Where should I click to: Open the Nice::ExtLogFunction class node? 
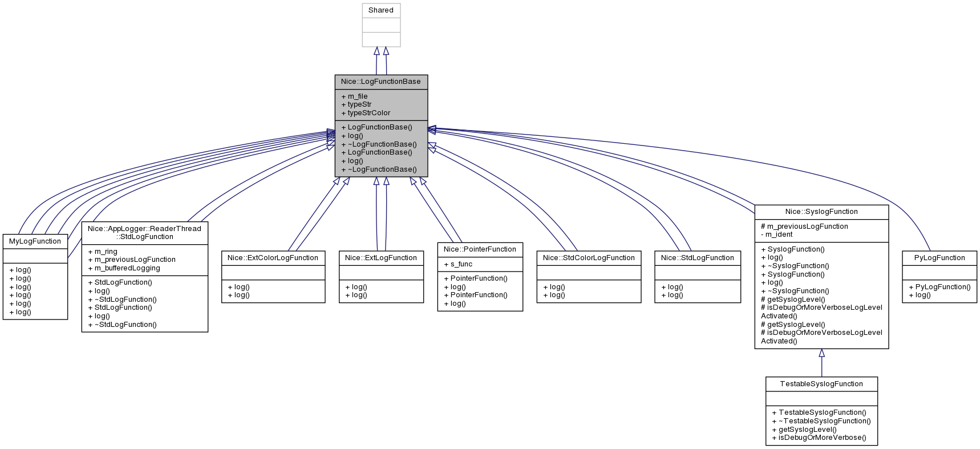tap(381, 277)
